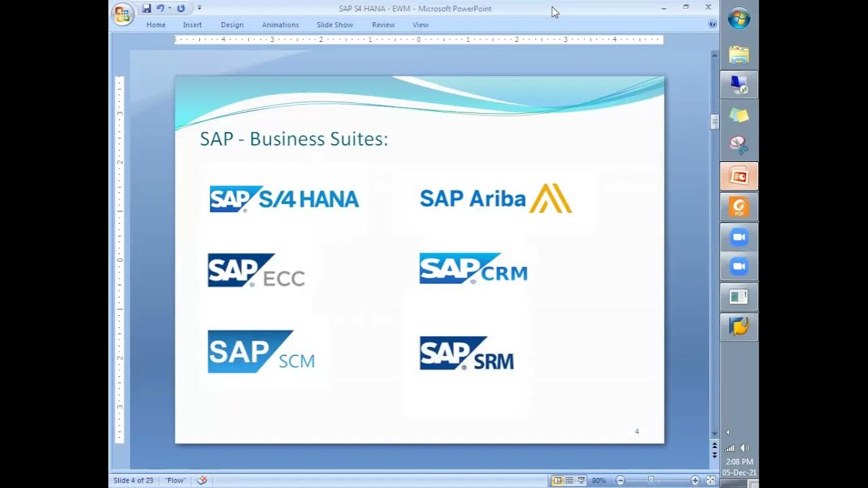Open the Slide Show tab

coord(335,24)
